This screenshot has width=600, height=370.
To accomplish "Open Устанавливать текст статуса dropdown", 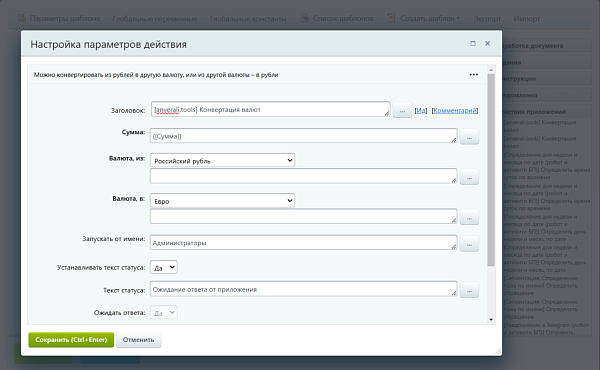I will [164, 267].
